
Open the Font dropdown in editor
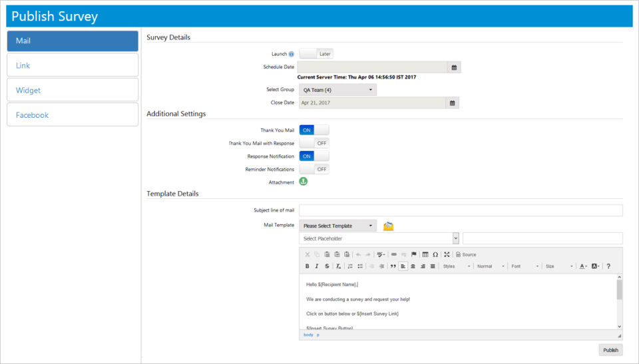[525, 266]
